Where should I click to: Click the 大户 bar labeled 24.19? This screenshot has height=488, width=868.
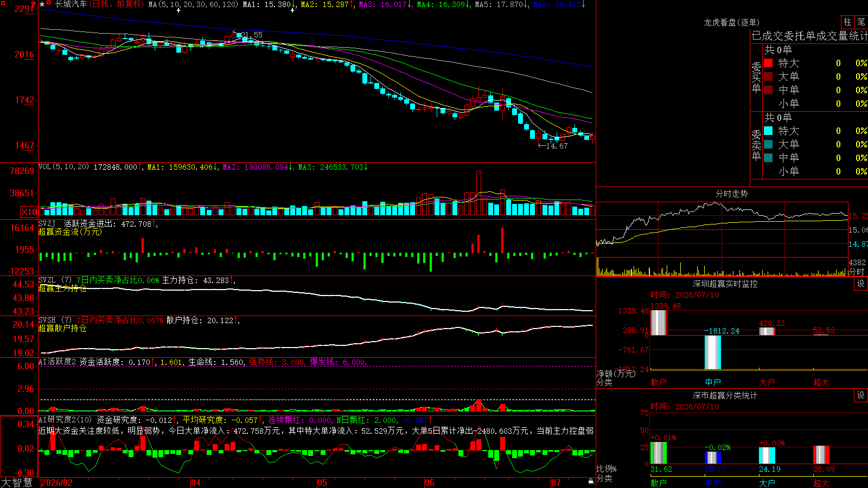click(x=767, y=455)
